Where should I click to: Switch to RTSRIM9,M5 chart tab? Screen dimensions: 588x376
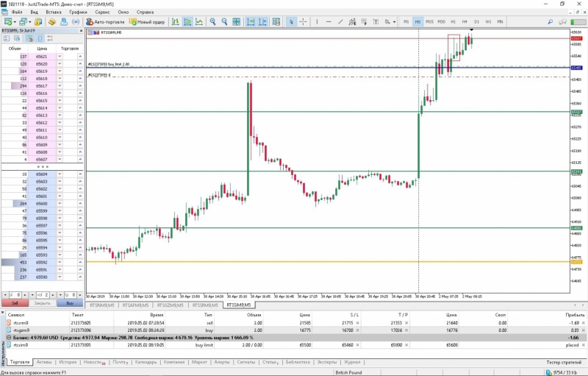click(x=102, y=305)
